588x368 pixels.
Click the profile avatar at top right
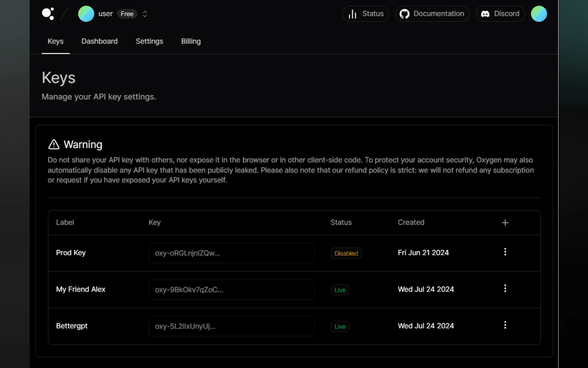coord(539,14)
